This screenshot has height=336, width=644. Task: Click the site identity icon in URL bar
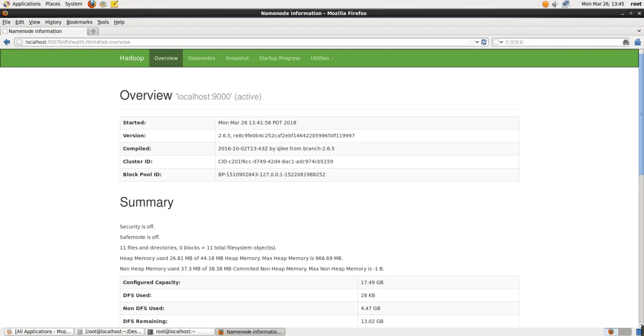coord(19,42)
